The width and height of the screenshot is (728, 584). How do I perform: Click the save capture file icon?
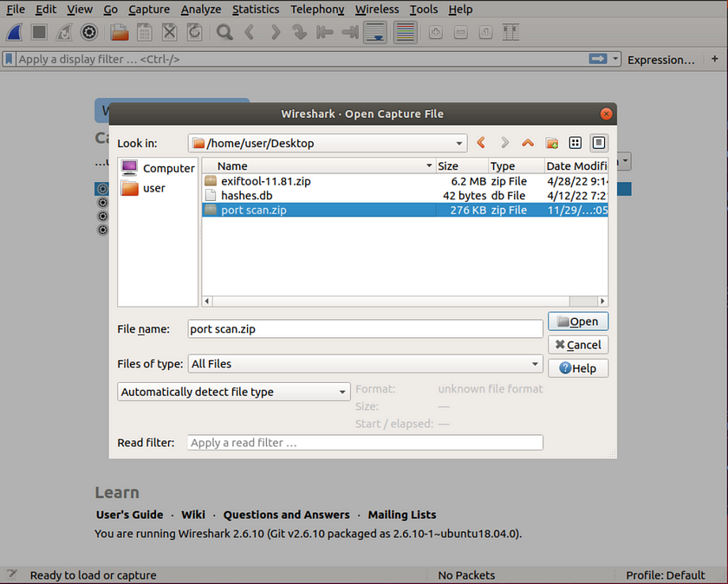(145, 33)
